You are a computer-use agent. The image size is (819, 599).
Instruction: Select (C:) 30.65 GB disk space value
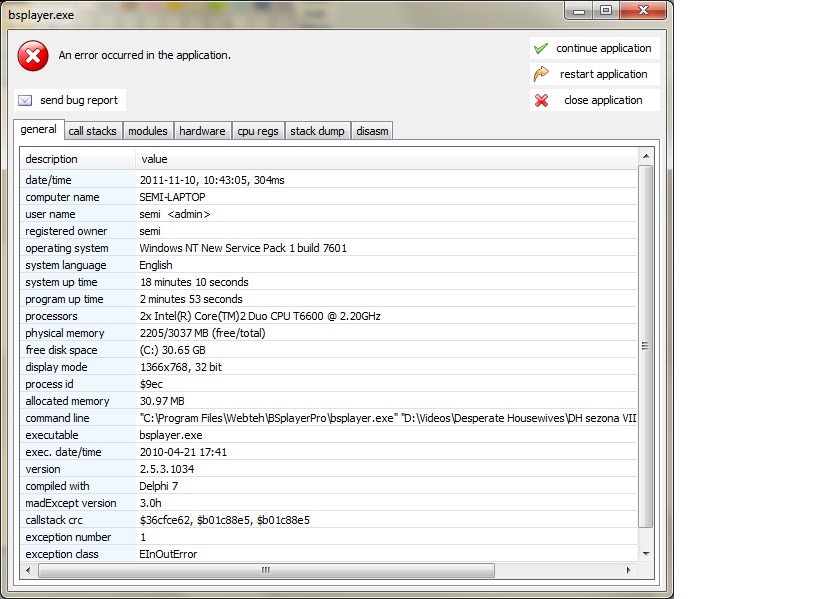(x=172, y=350)
